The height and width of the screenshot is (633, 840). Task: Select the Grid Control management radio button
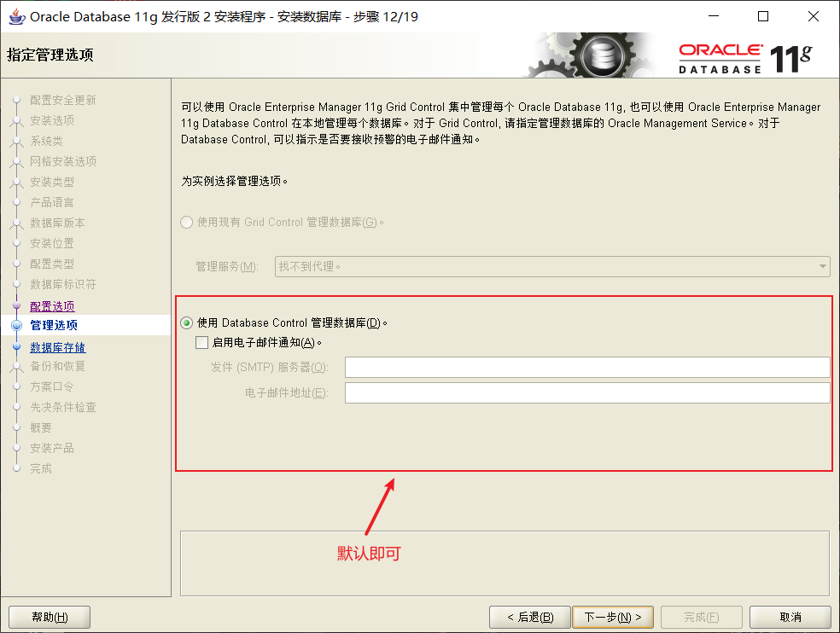pos(186,223)
